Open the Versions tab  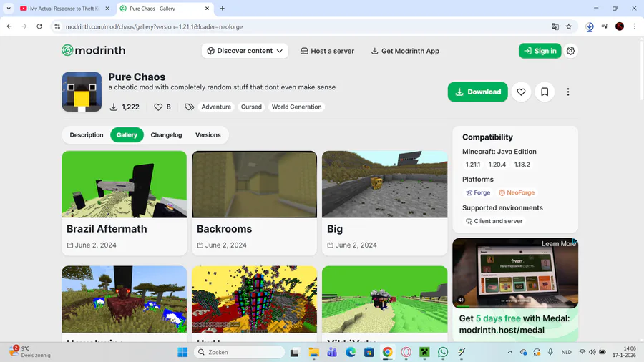208,135
